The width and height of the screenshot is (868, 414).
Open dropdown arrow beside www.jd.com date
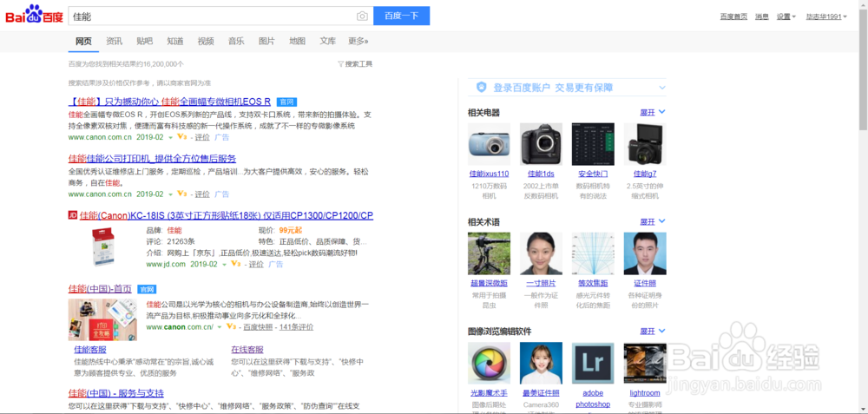point(224,265)
